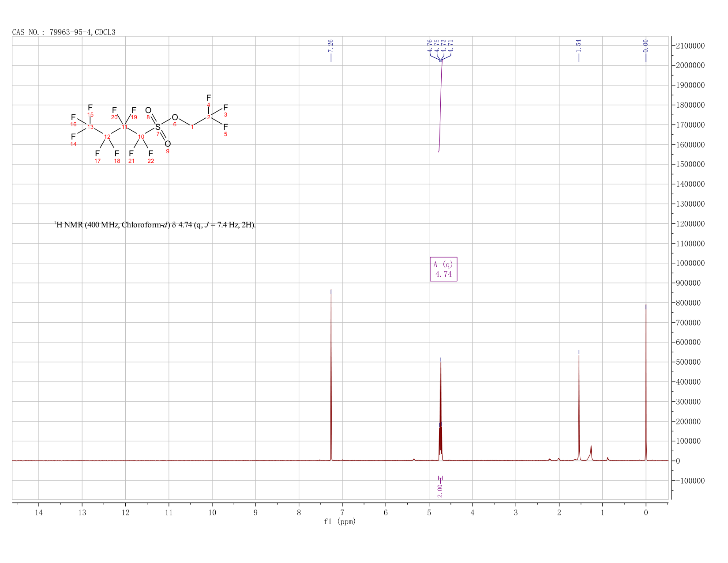The image size is (728, 563).
Task: Click the TMS peak at 0 ppm
Action: click(646, 383)
